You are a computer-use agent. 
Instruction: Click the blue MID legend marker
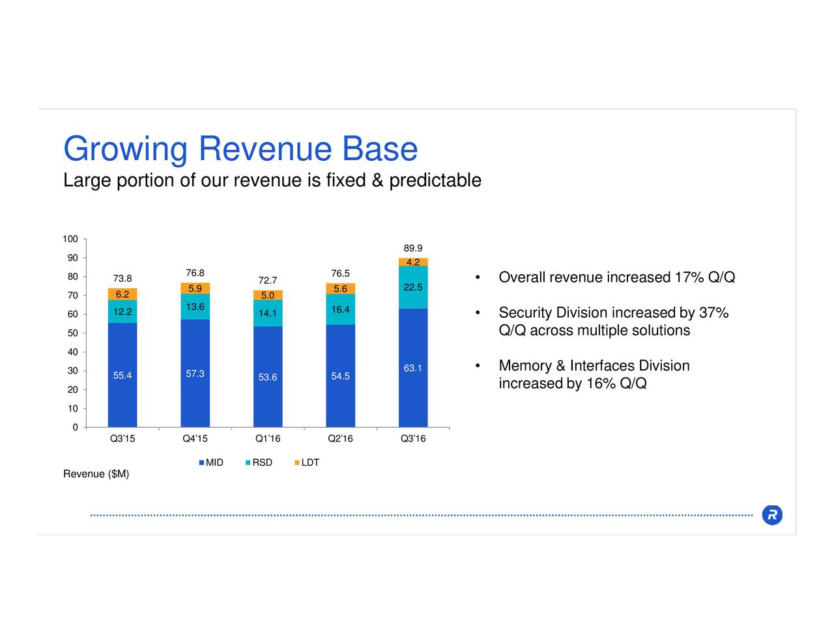pos(200,462)
